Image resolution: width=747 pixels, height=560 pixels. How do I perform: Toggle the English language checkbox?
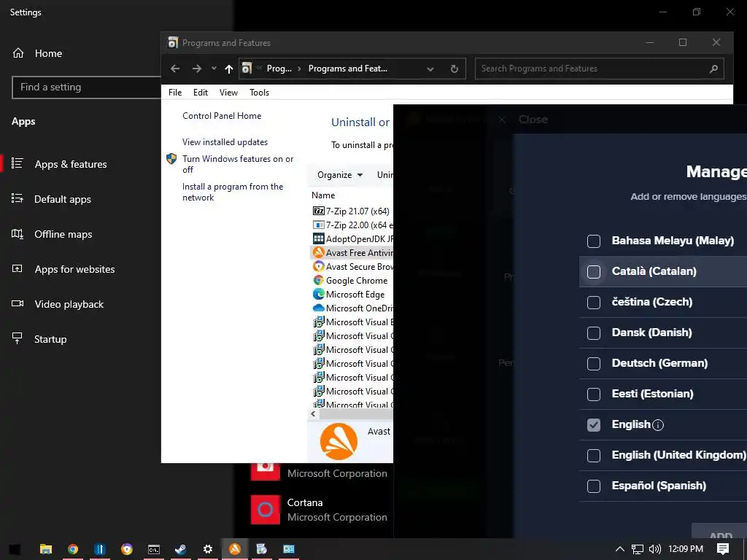click(x=594, y=425)
